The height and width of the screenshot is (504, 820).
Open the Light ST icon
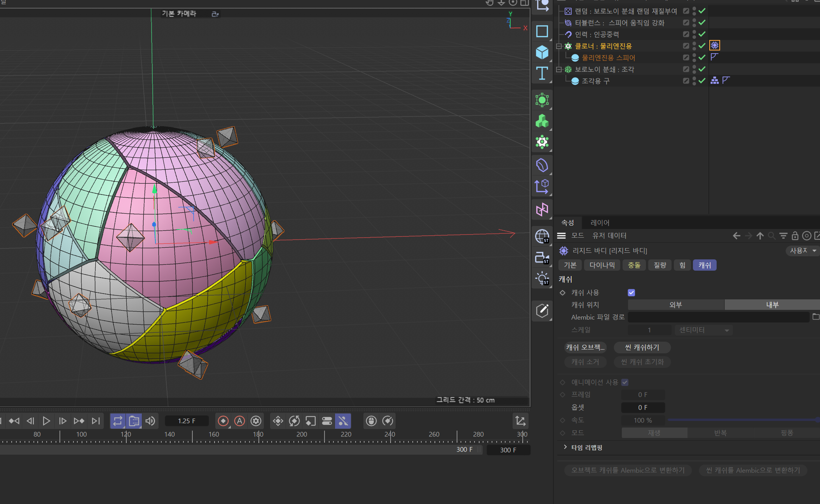542,278
